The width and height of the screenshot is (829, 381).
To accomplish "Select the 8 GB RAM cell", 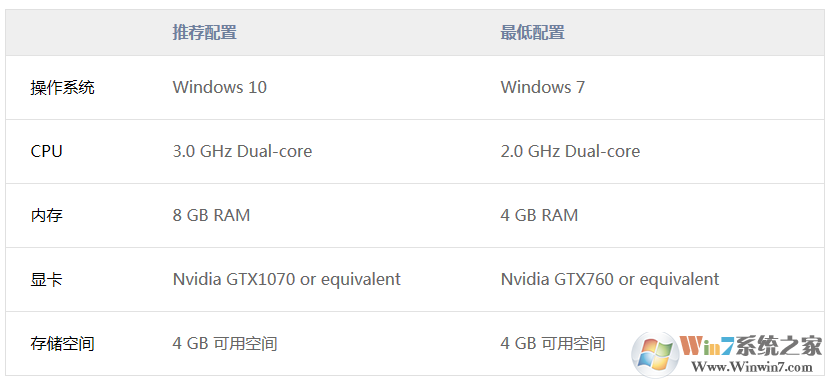I will [211, 216].
